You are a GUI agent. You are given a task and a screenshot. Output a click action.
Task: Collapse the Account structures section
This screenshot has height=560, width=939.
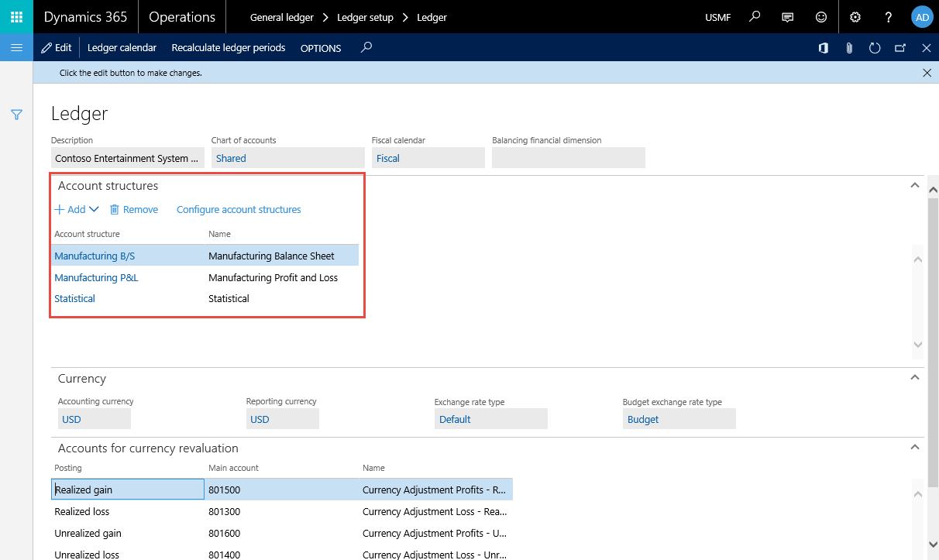tap(915, 186)
